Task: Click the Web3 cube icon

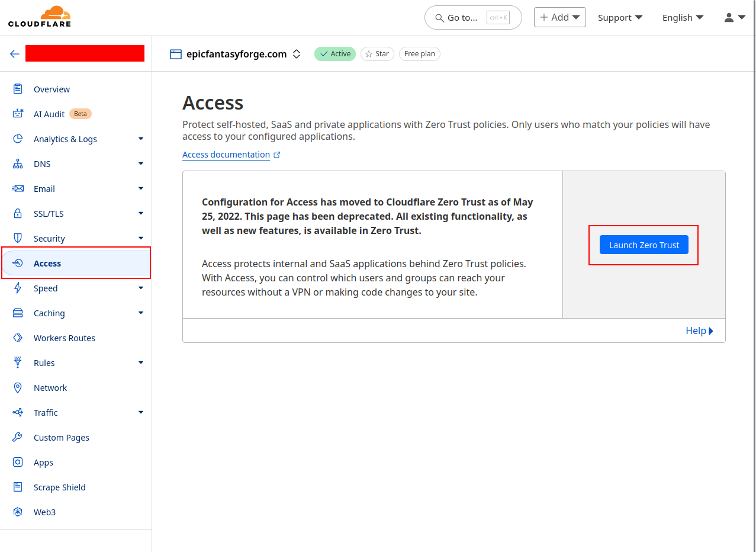Action: (x=18, y=512)
